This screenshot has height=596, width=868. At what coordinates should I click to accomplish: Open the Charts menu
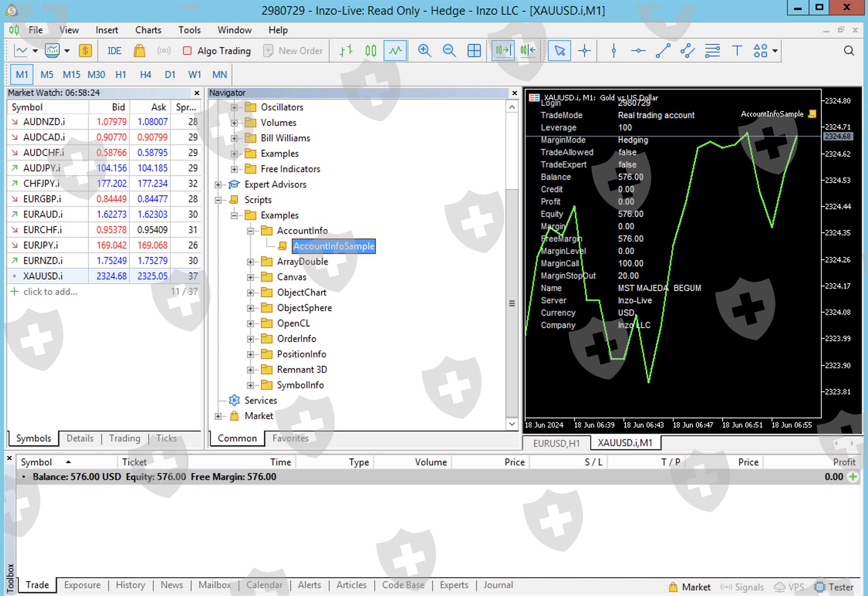tap(148, 30)
